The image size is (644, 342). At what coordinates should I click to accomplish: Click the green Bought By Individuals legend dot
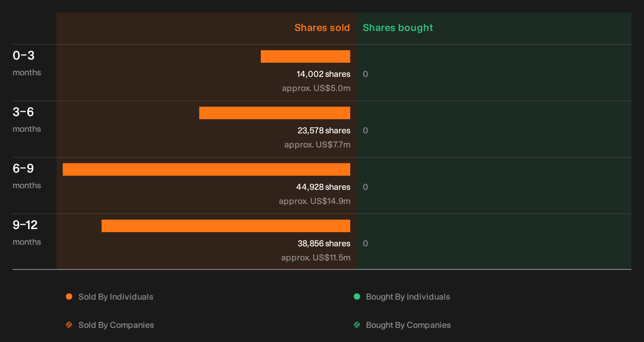(357, 297)
